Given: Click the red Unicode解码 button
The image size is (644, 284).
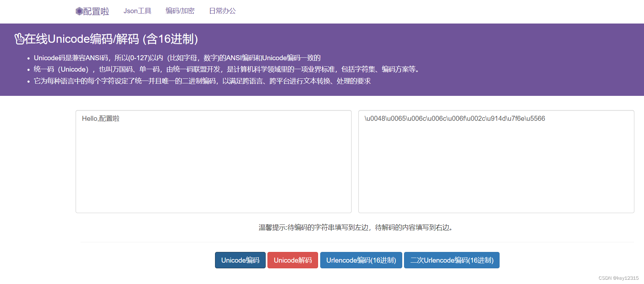Looking at the screenshot, I should [293, 260].
